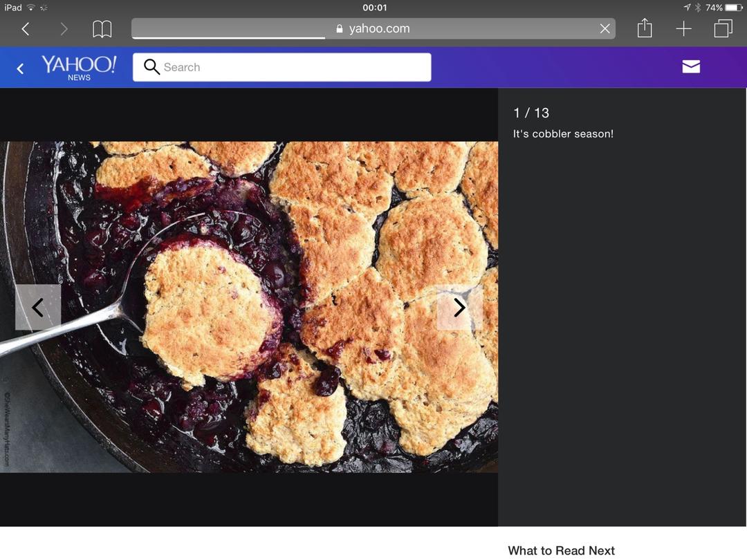Viewport: 747px width, 560px height.
Task: Tap Safari's back navigation arrow
Action: click(x=26, y=28)
